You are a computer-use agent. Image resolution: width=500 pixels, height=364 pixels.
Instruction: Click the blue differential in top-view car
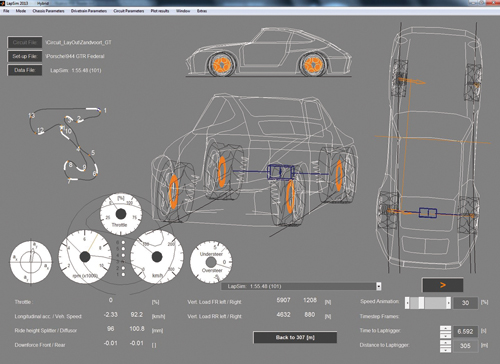428,213
